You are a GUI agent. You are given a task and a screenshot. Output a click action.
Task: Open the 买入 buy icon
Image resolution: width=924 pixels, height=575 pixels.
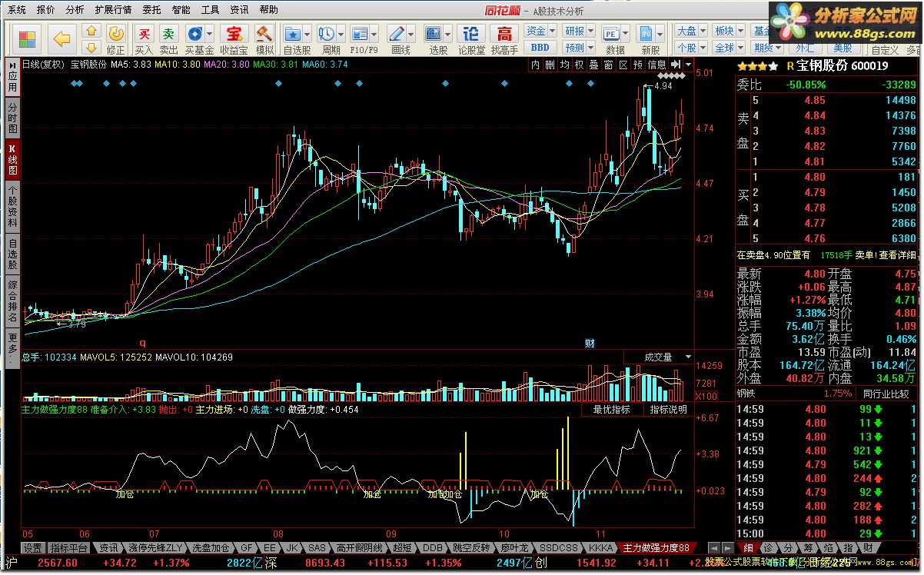[143, 38]
